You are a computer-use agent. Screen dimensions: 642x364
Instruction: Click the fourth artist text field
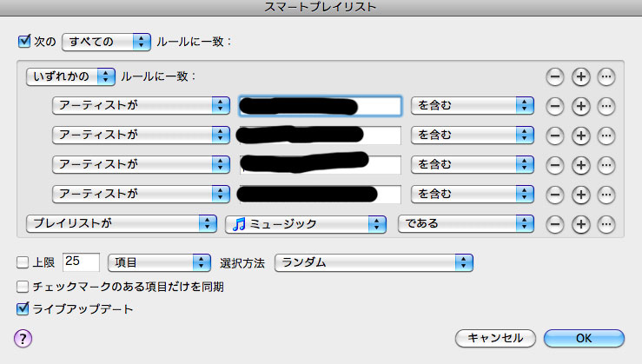321,195
